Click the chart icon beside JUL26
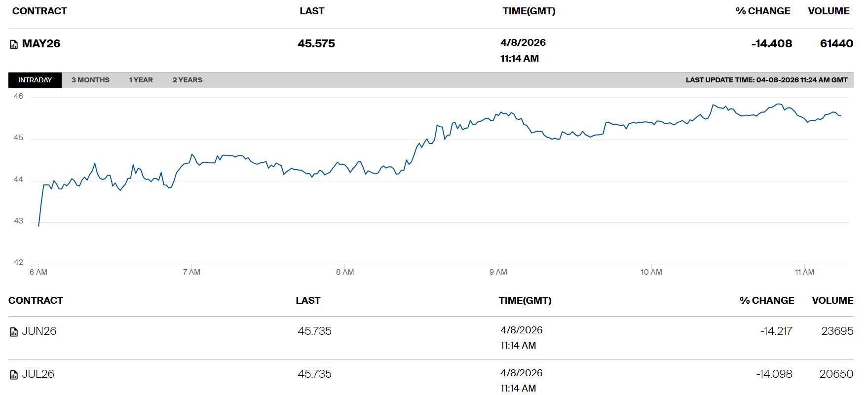The width and height of the screenshot is (868, 395). pos(14,375)
